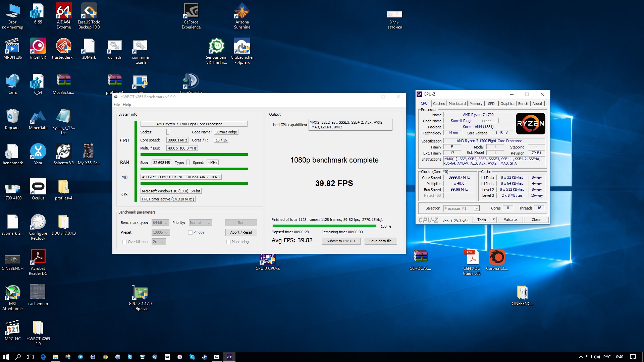Image resolution: width=644 pixels, height=362 pixels.
Task: Open GPU-Z 1.17.0 shortcut icon
Action: 140,293
